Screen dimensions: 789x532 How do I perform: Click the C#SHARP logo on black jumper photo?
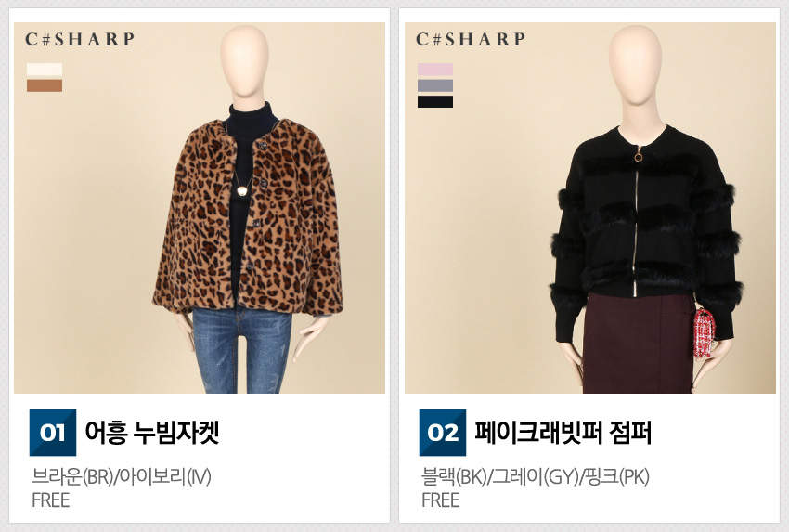471,39
